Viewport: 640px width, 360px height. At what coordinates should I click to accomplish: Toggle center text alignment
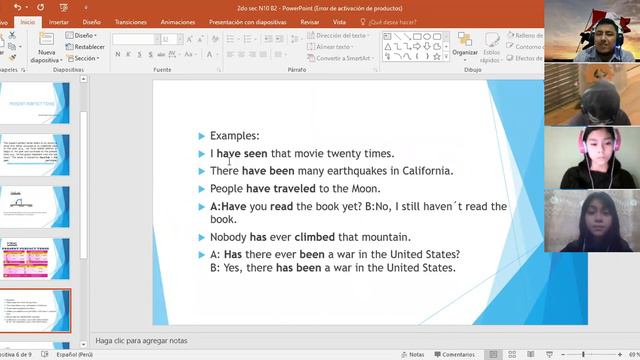coord(241,54)
